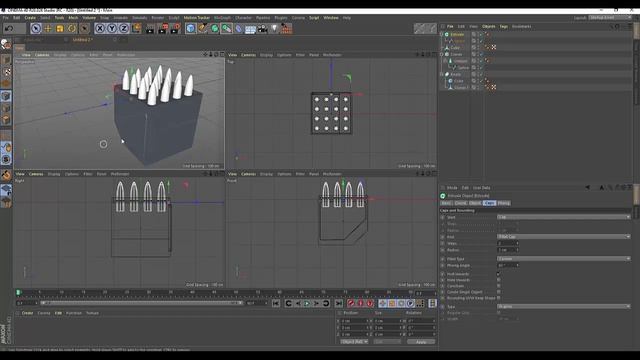Select the Scale tool
This screenshot has height=360, width=640.
click(x=60, y=28)
